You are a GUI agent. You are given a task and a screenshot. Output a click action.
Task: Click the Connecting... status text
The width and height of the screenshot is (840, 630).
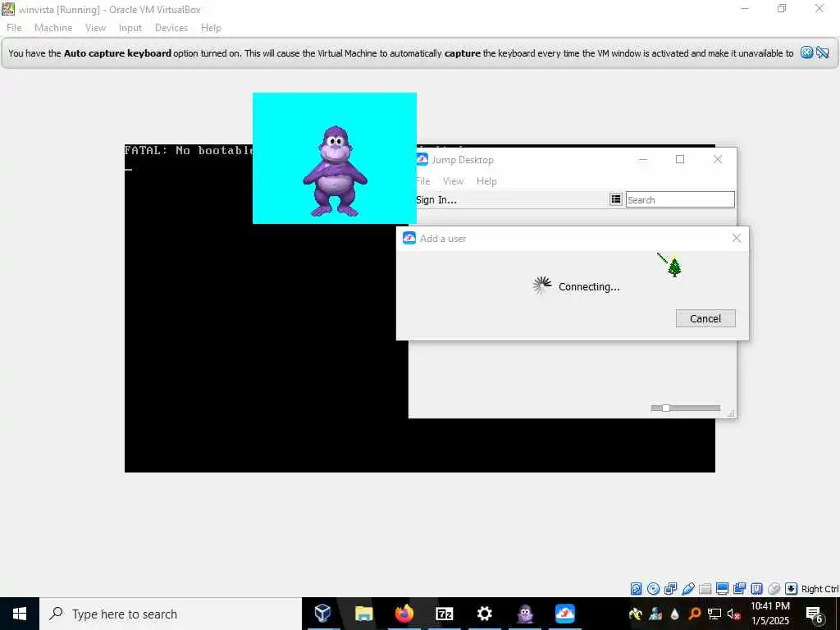[589, 286]
